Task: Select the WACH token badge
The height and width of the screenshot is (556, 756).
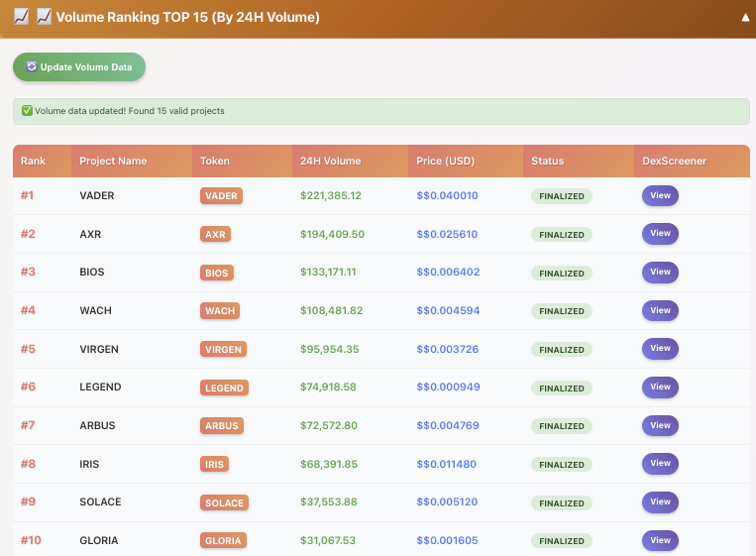Action: (220, 311)
